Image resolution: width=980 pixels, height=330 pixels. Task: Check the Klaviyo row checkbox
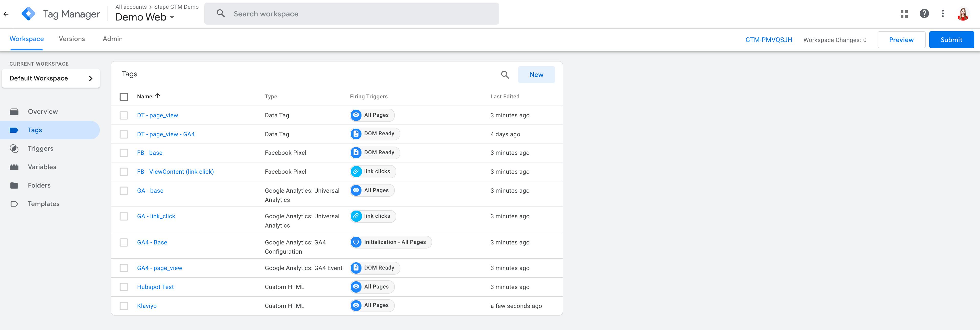click(x=124, y=306)
